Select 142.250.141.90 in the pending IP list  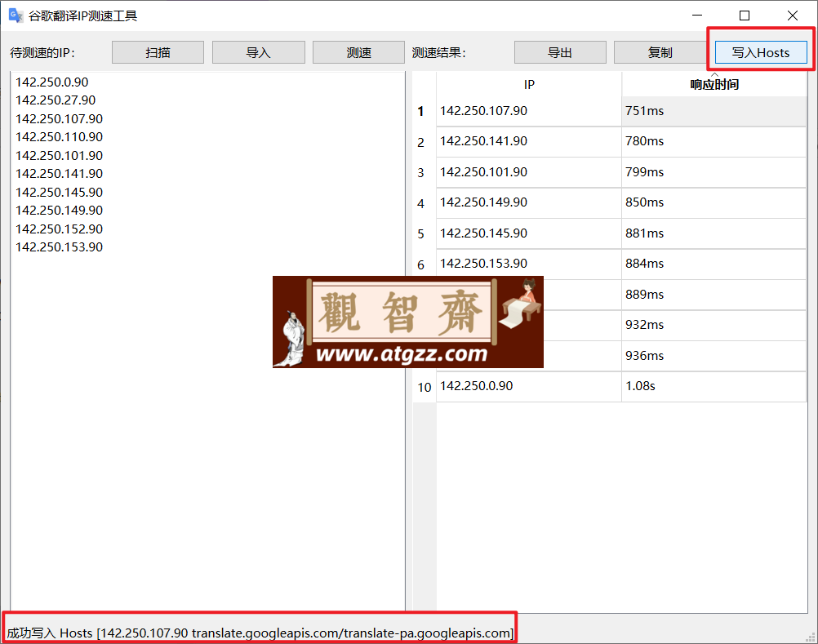click(x=59, y=174)
